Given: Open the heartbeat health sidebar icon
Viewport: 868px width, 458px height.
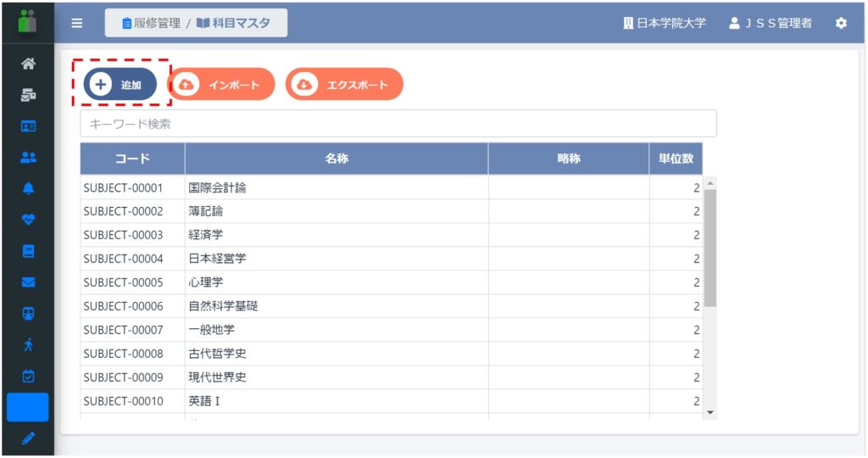Looking at the screenshot, I should 28,220.
